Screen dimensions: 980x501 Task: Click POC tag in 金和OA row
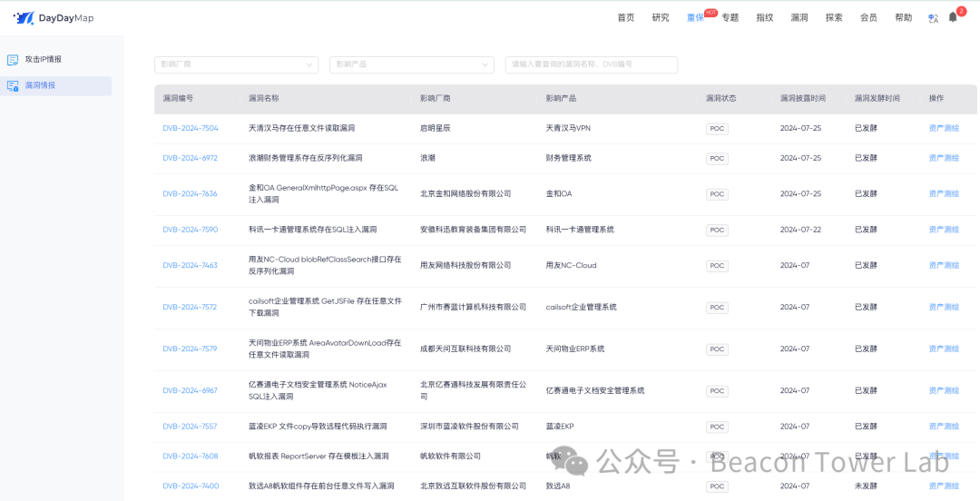717,194
